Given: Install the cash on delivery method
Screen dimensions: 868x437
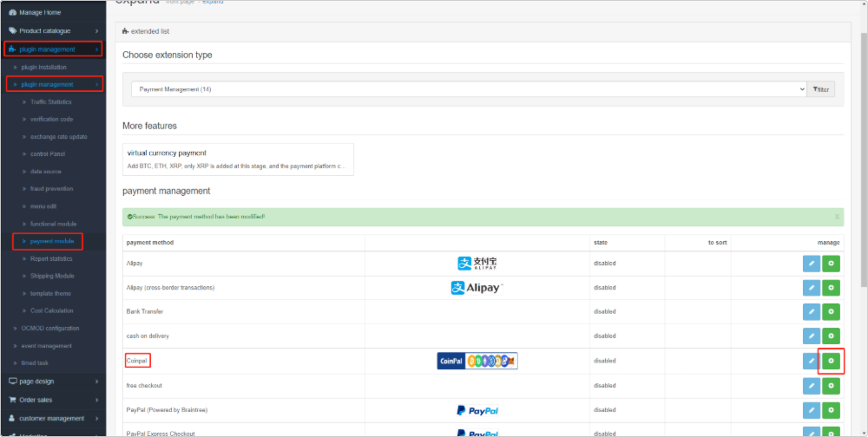Looking at the screenshot, I should tap(831, 336).
